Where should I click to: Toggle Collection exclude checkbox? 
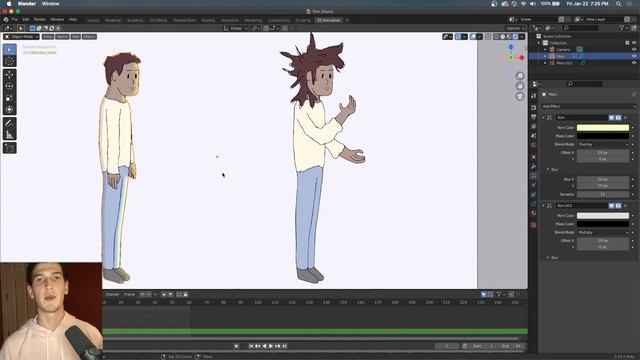click(627, 43)
